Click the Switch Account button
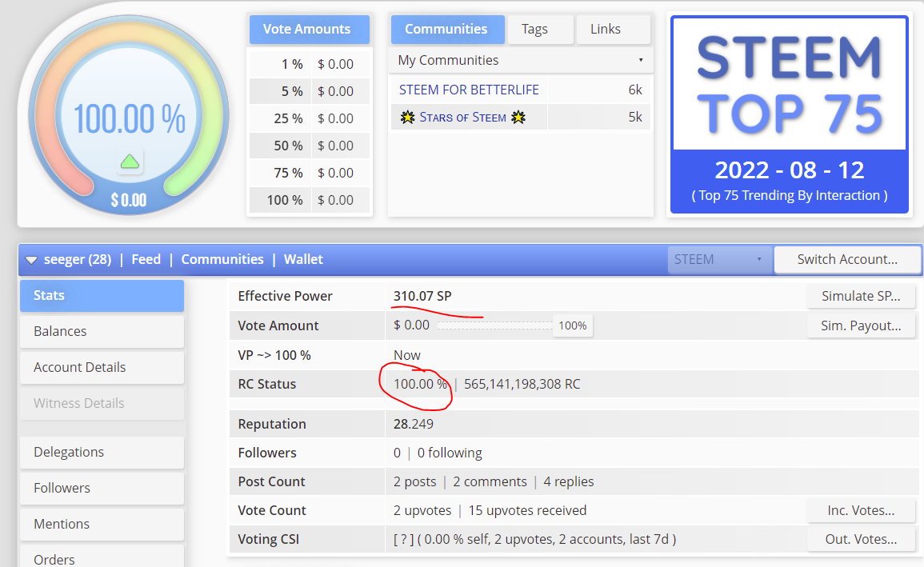The height and width of the screenshot is (567, 924). pos(847,260)
